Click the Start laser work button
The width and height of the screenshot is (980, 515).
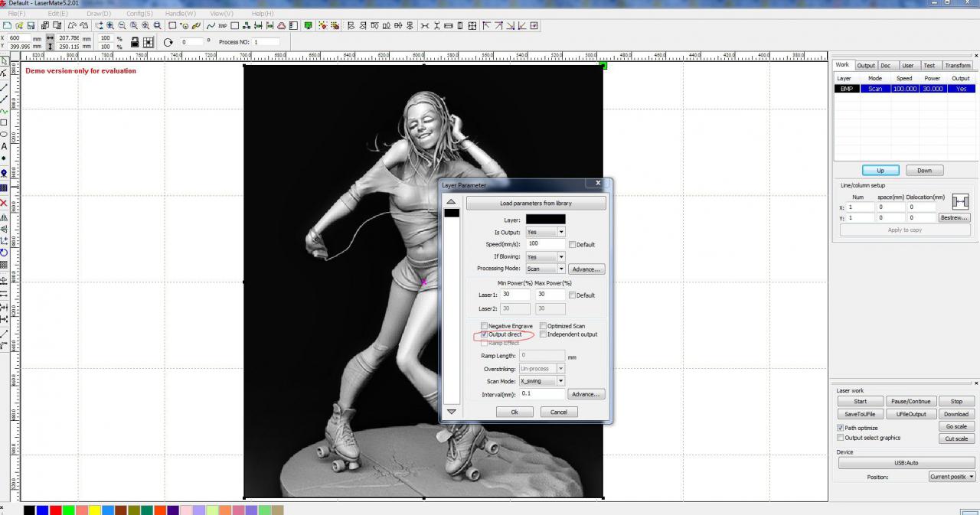pyautogui.click(x=861, y=401)
